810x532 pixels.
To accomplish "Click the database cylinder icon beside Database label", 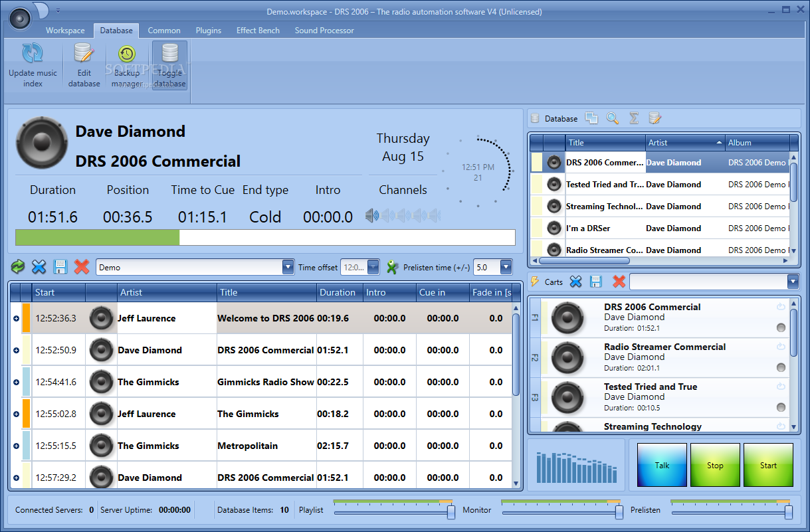I will [535, 118].
